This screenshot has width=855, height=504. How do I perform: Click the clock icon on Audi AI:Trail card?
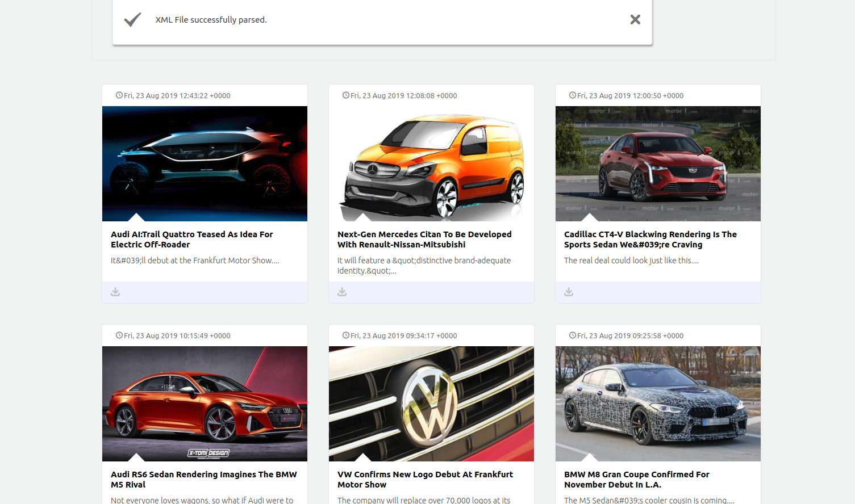(x=119, y=95)
